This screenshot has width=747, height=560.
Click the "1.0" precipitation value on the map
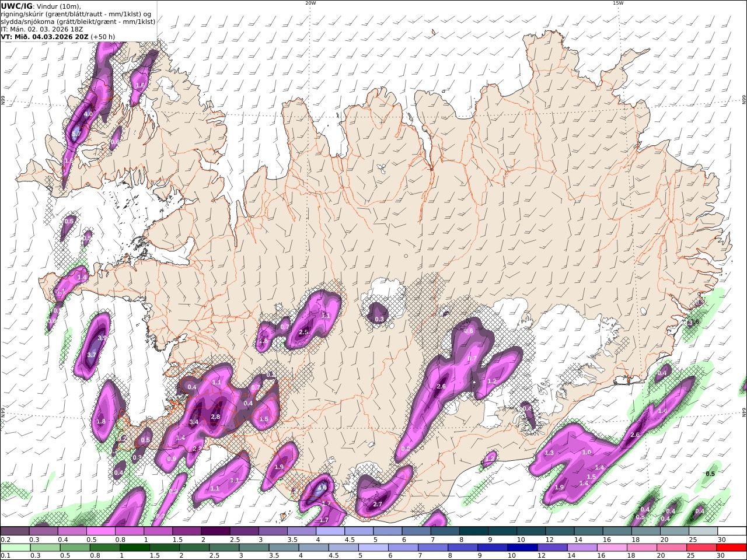tap(587, 452)
